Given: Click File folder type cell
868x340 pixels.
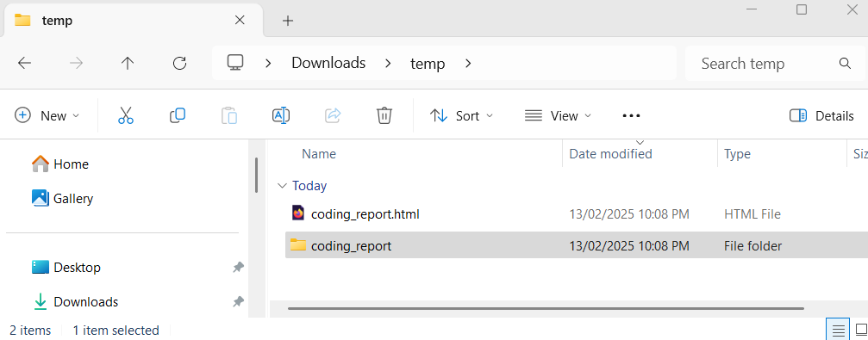Looking at the screenshot, I should (752, 246).
